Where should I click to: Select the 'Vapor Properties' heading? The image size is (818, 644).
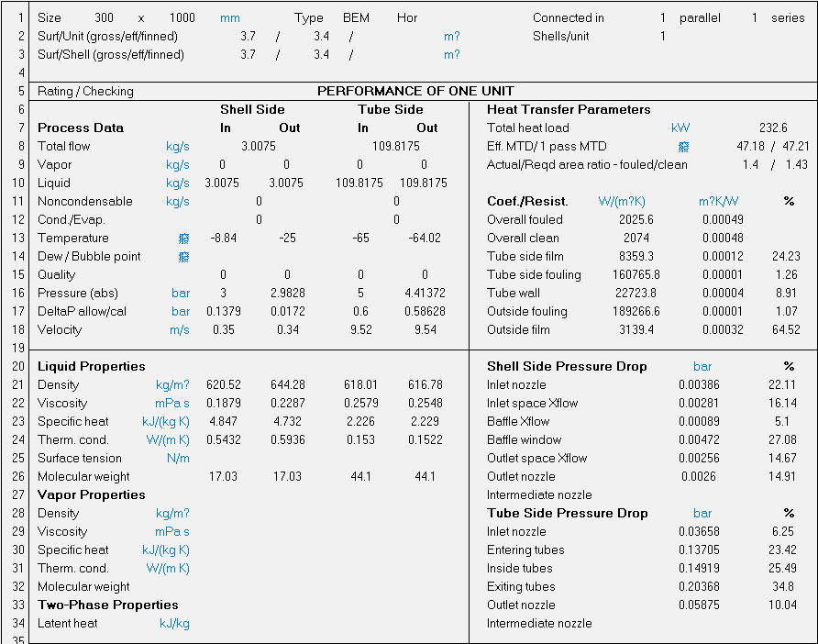[92, 494]
